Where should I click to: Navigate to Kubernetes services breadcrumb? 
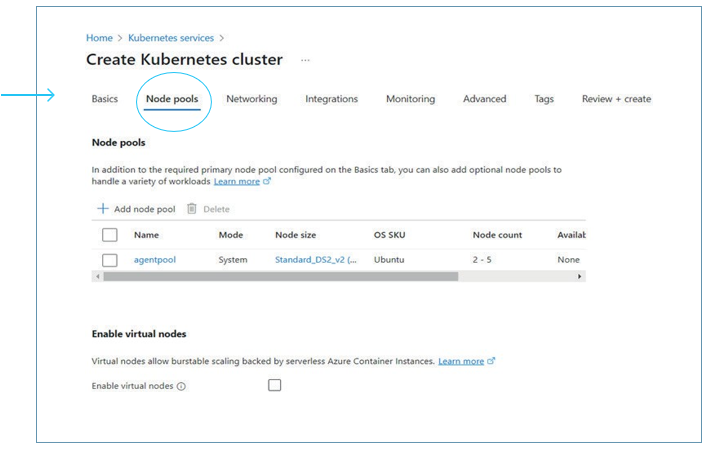171,38
